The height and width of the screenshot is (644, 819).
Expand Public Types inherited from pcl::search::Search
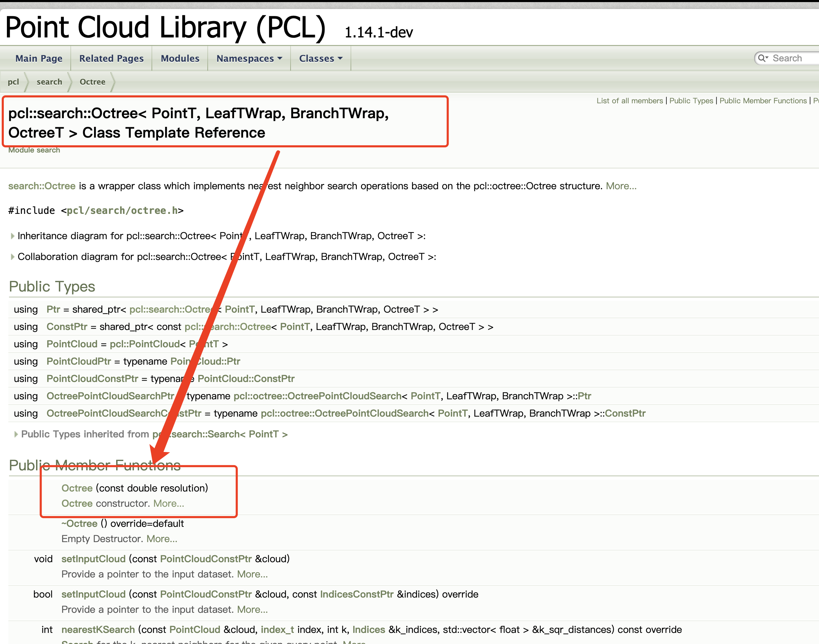point(17,434)
